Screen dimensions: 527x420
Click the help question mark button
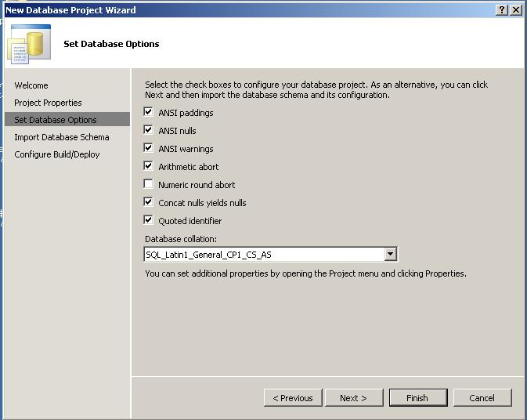[502, 9]
